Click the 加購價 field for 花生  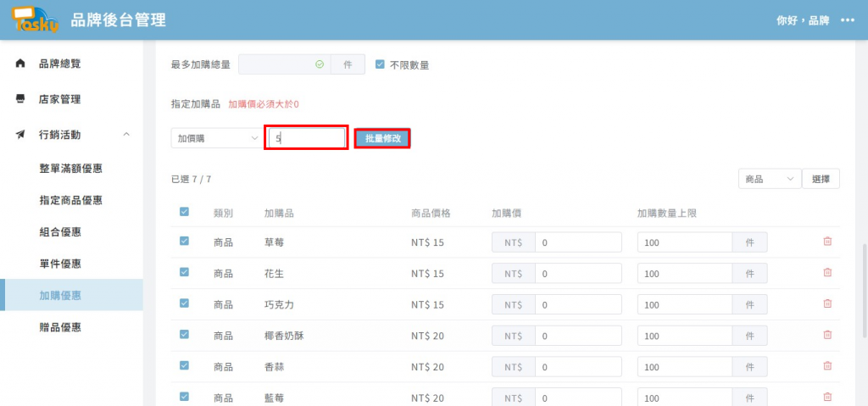click(x=578, y=273)
